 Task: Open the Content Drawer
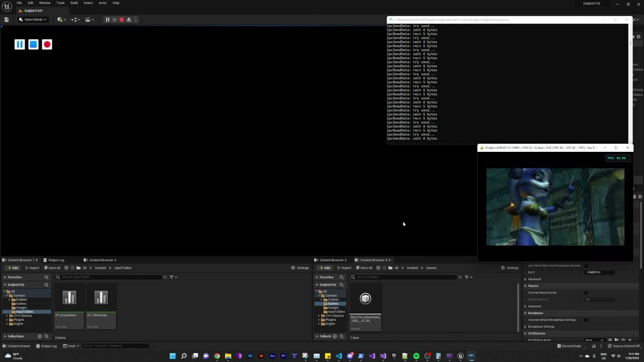(x=16, y=346)
